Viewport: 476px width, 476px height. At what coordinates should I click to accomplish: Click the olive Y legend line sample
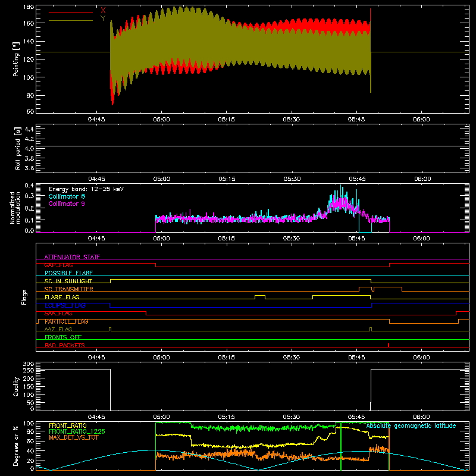coord(71,21)
